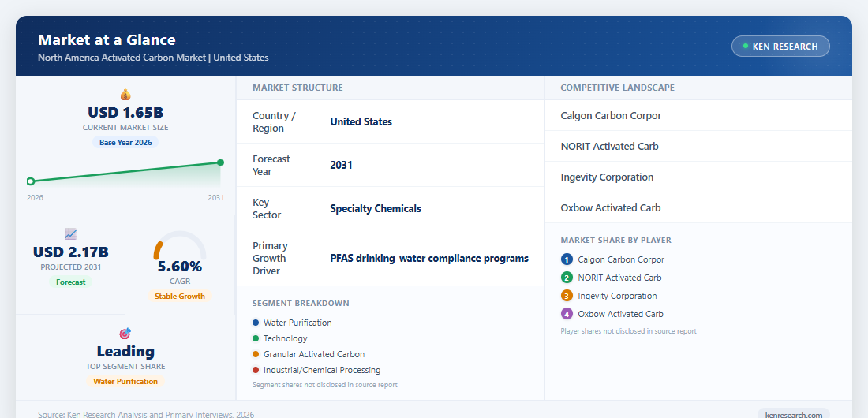Click the Granular Activated Carbon label
The image size is (868, 418).
(314, 354)
